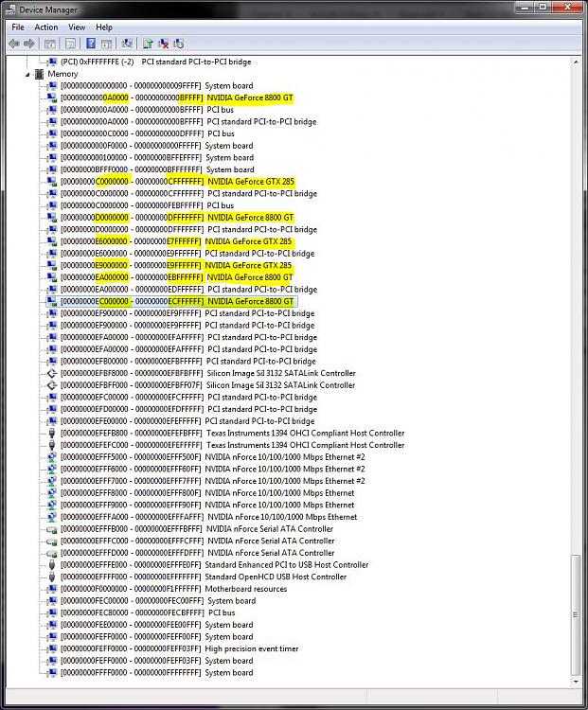The width and height of the screenshot is (588, 710).
Task: Click the vertical scrollbar thumb
Action: 576,615
